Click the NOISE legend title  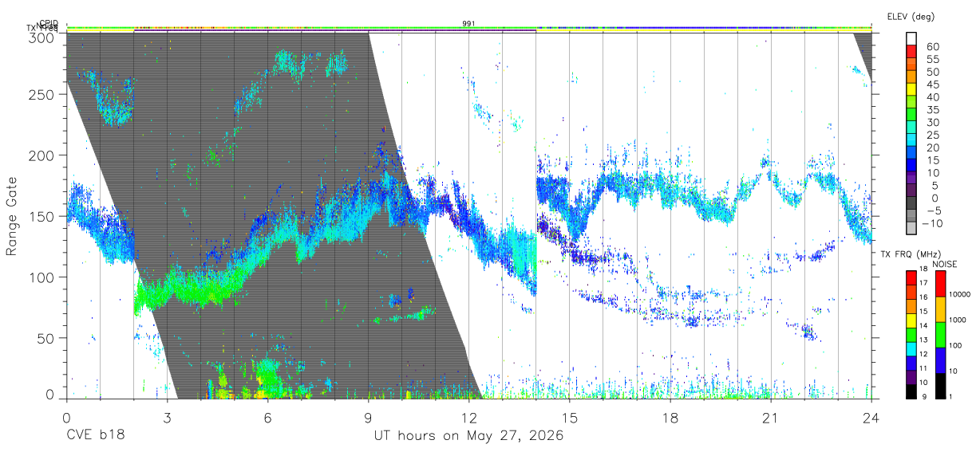click(x=945, y=264)
